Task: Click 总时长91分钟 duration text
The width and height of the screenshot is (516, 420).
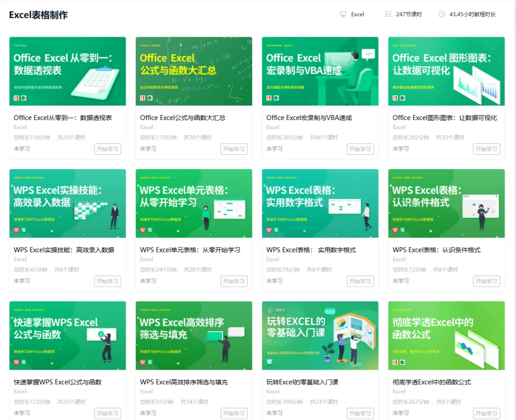Action: [x=157, y=402]
